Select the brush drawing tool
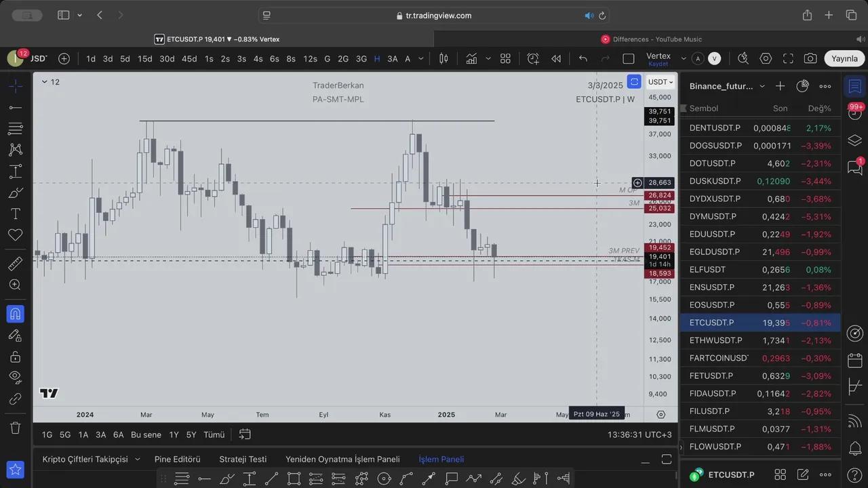Viewport: 868px width, 488px height. (15, 193)
